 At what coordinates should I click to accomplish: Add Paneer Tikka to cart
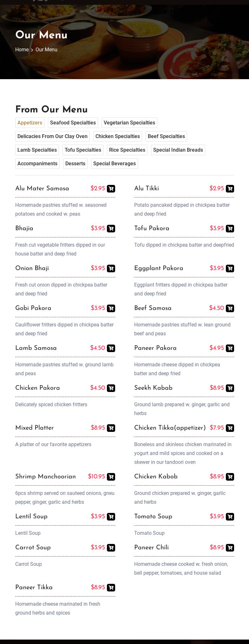click(x=111, y=588)
